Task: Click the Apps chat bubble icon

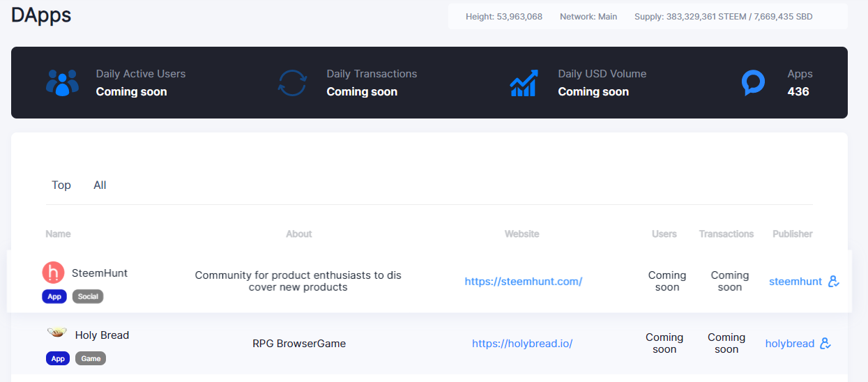Action: pos(753,83)
